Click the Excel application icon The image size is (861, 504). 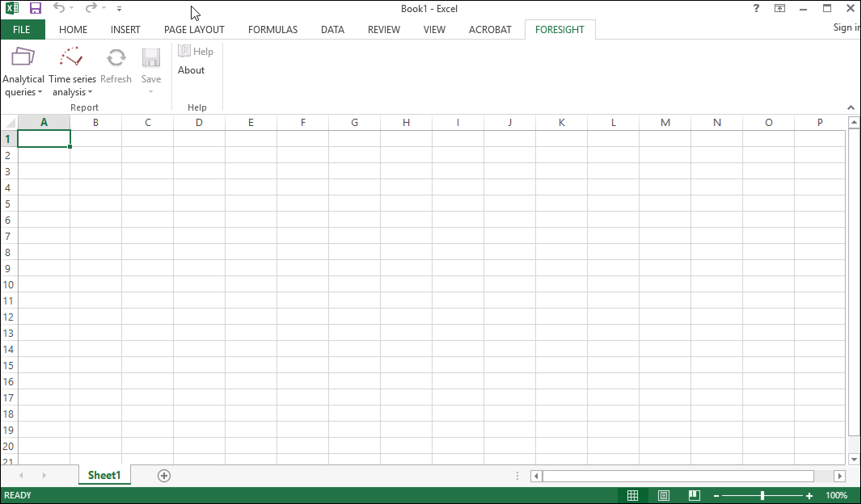point(12,8)
